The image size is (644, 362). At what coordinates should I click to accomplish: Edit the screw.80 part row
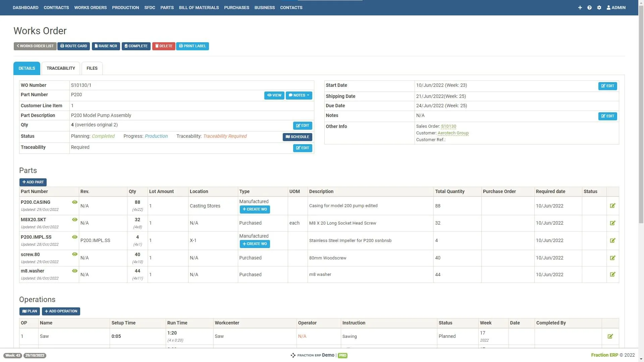coord(612,258)
